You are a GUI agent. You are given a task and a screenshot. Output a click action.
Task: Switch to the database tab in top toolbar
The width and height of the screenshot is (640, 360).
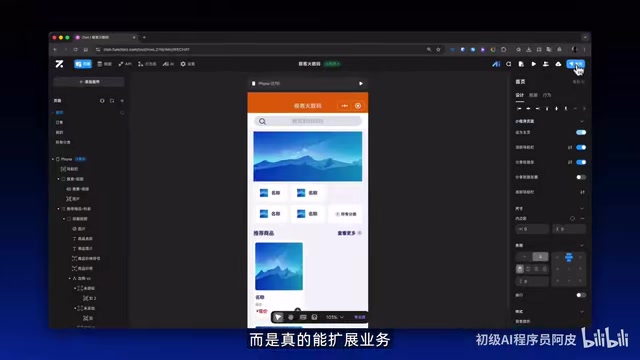pos(105,64)
